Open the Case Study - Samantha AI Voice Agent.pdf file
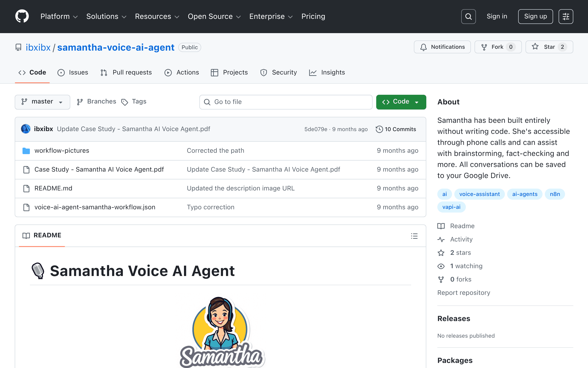 pos(99,170)
